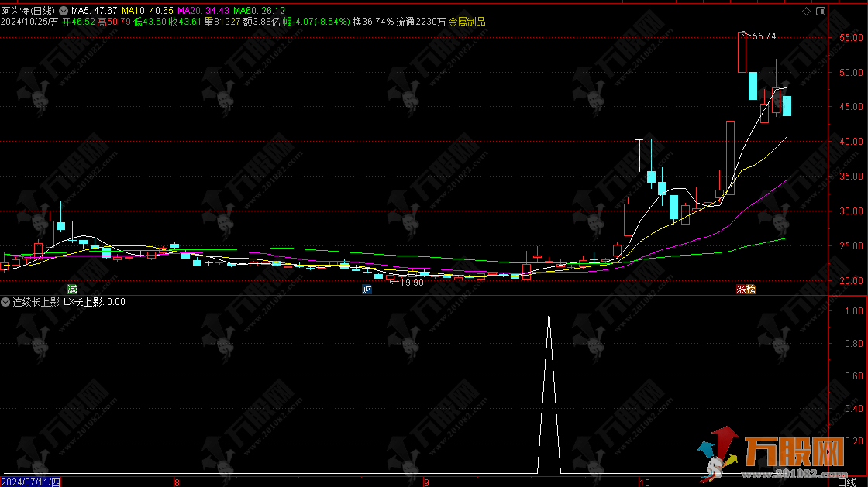Open the dropdown arrow beside 连续长上影
The image size is (868, 487).
5,302
